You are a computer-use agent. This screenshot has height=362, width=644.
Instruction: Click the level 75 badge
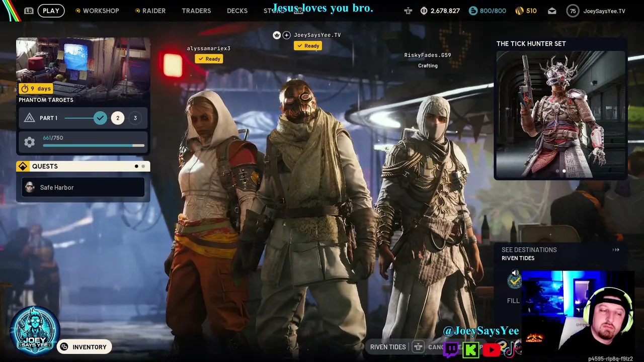pyautogui.click(x=573, y=11)
